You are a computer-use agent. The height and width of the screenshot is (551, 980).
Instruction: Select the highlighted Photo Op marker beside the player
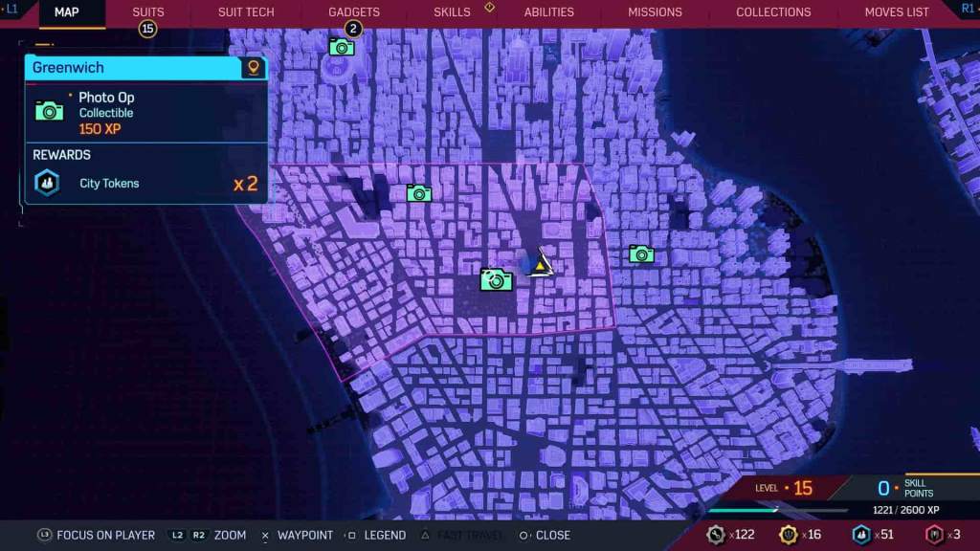click(496, 279)
